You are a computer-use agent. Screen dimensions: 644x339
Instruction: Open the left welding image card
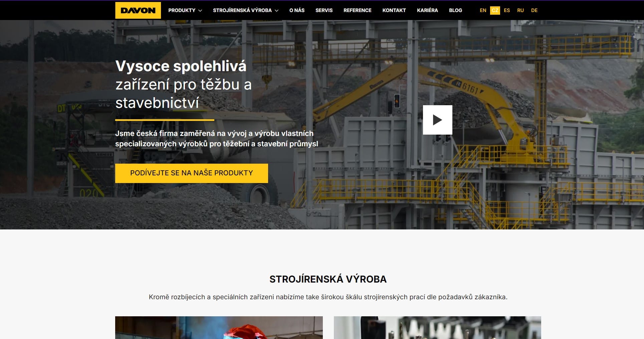pos(219,328)
